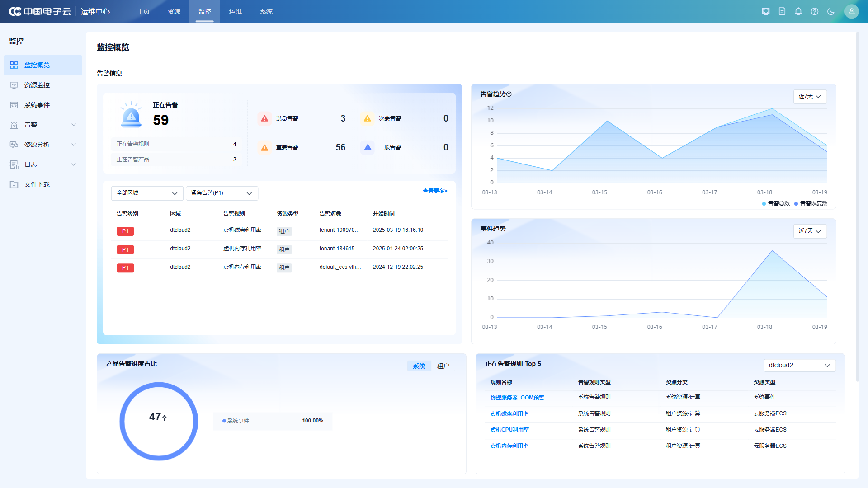Open the document icon in the header
Viewport: 868px width, 488px height.
pyautogui.click(x=782, y=11)
